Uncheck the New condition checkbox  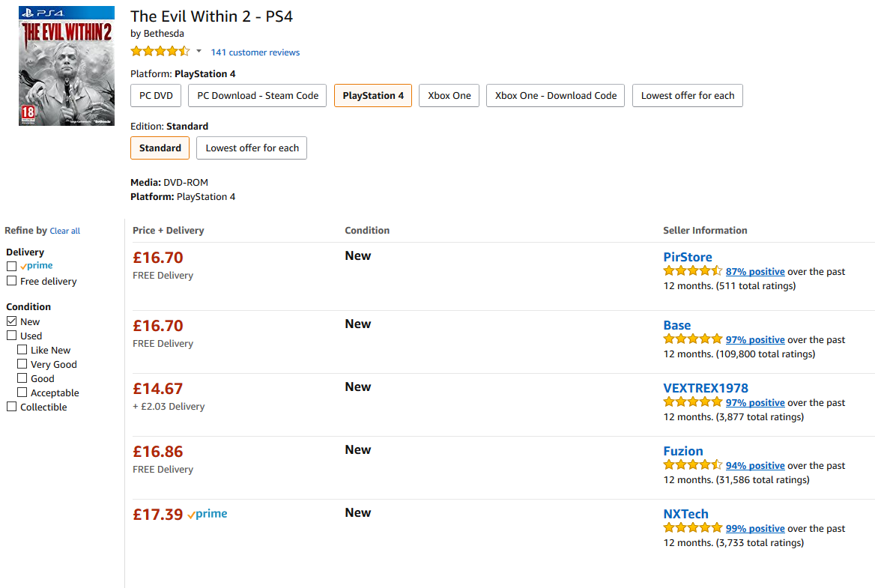(x=12, y=321)
